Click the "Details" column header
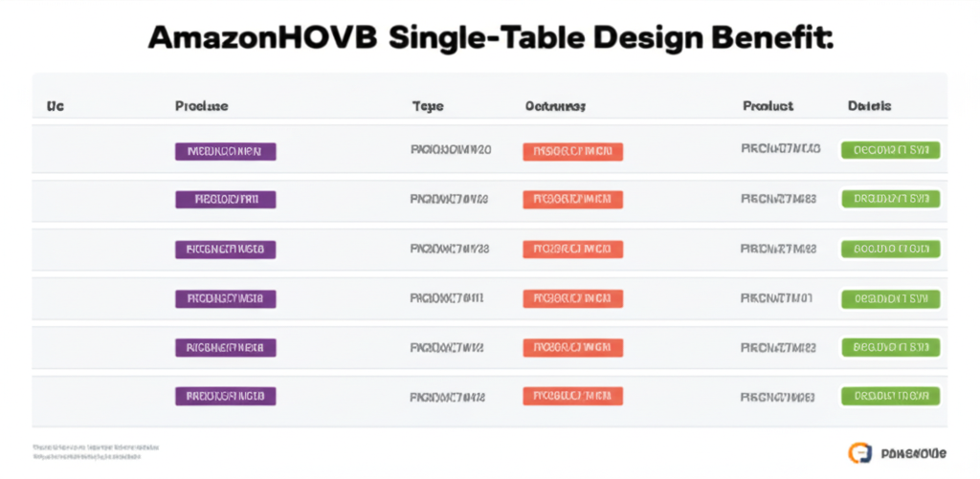980x479 pixels. click(x=869, y=106)
